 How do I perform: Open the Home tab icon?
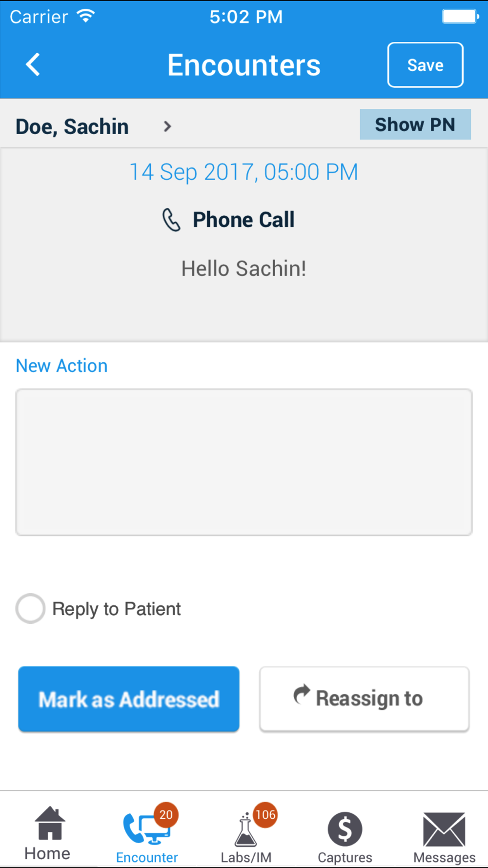50,823
